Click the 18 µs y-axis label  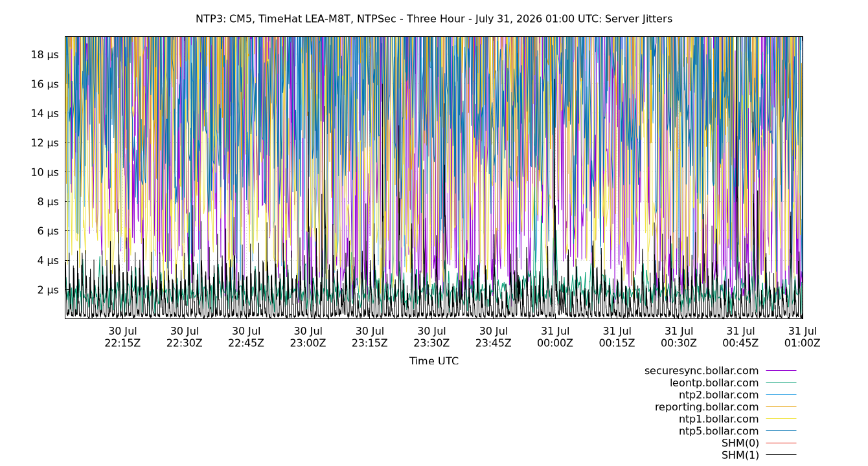45,55
